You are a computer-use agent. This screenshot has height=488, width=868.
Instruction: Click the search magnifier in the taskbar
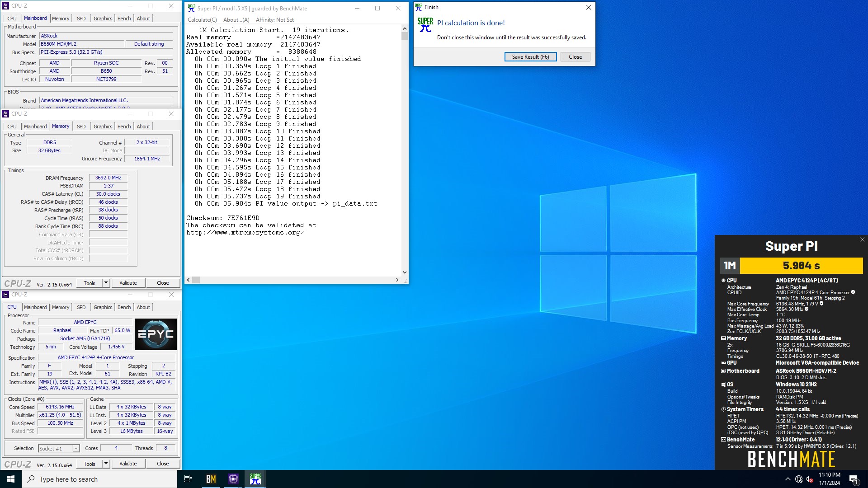click(31, 479)
